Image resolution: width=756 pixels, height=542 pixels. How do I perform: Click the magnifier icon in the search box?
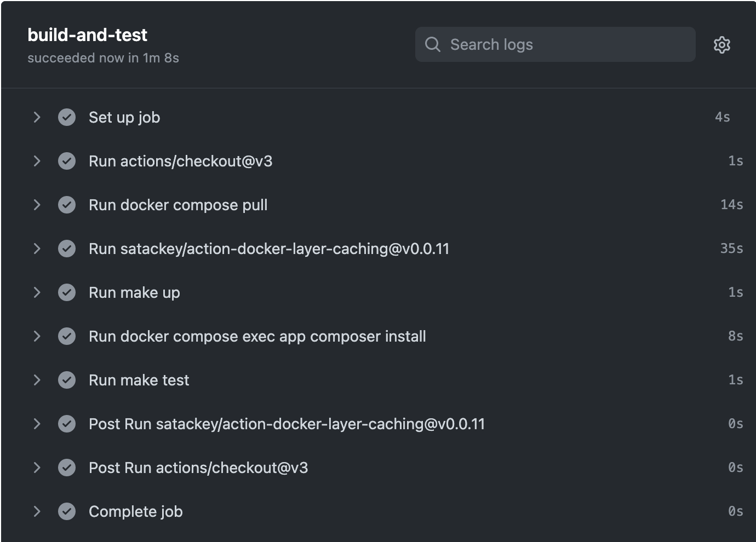pos(433,44)
